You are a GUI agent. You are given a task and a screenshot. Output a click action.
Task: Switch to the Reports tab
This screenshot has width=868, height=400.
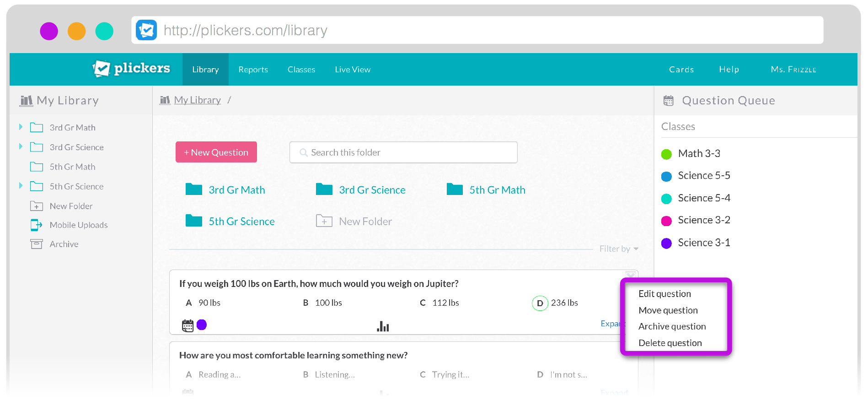[x=253, y=70]
